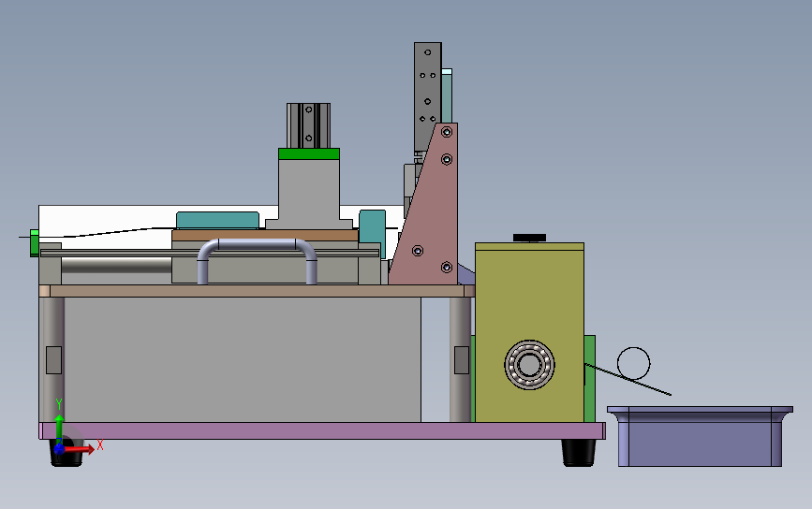
Task: Click the top screw on the triangular bracket
Action: coord(447,133)
